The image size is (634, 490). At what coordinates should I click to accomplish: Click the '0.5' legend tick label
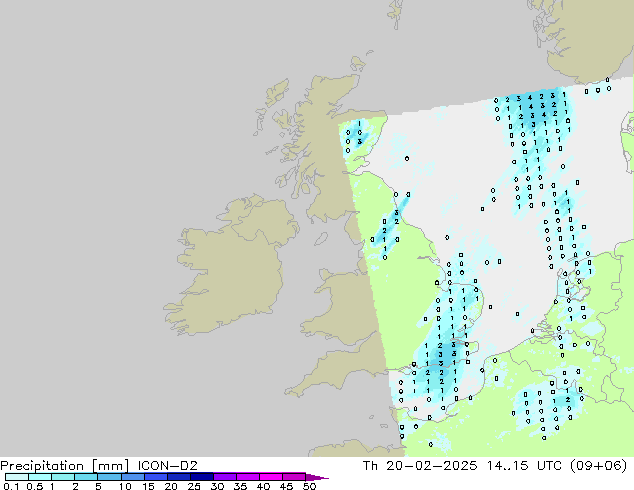(x=34, y=486)
